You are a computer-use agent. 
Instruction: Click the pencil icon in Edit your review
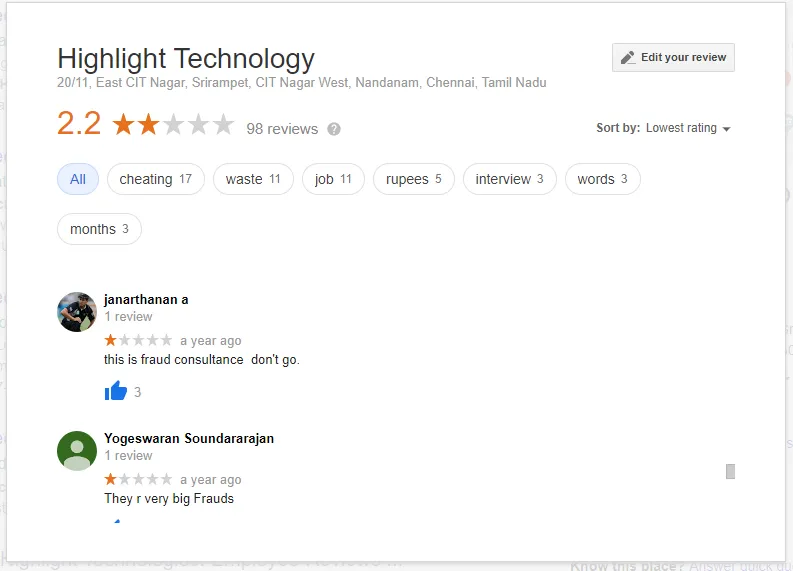628,58
